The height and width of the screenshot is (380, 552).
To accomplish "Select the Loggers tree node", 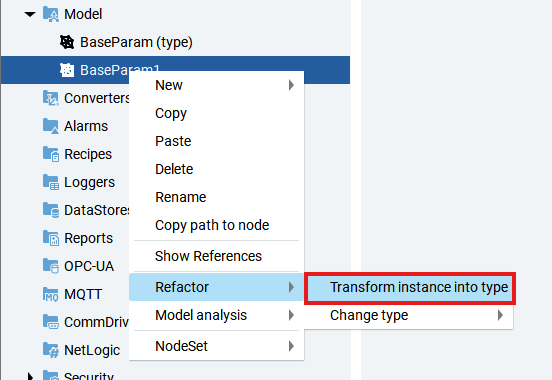I will click(89, 182).
